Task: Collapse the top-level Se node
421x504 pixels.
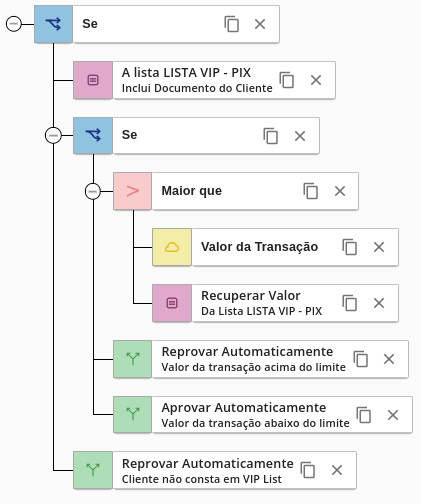Action: pos(14,24)
